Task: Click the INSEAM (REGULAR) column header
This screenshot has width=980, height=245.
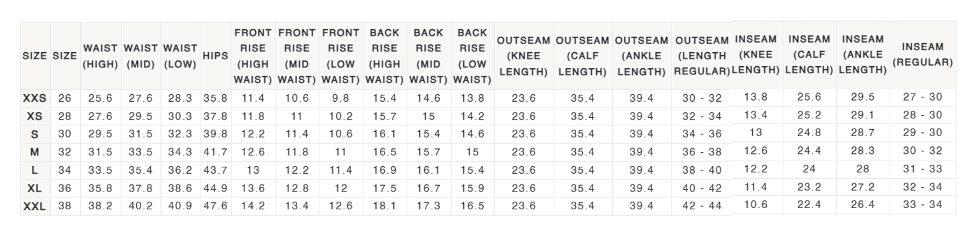Action: (923, 55)
